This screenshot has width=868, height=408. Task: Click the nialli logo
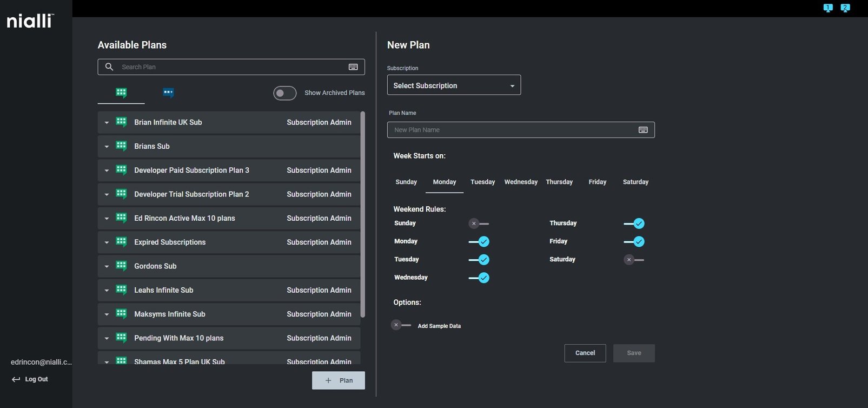point(30,21)
